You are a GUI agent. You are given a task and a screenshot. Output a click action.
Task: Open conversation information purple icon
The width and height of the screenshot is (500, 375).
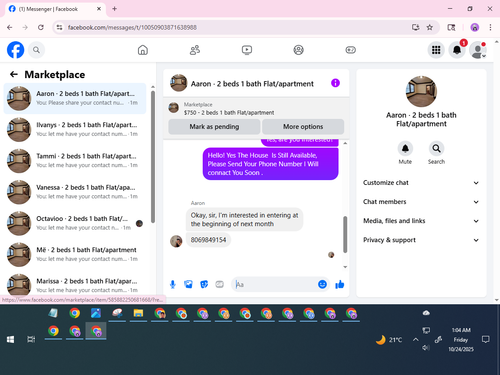[x=335, y=83]
